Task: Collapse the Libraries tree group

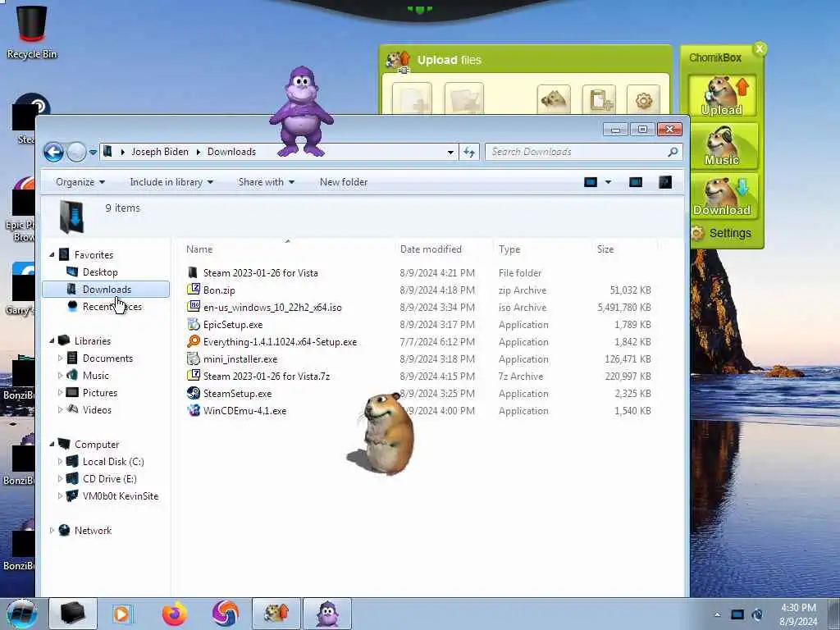Action: point(52,340)
